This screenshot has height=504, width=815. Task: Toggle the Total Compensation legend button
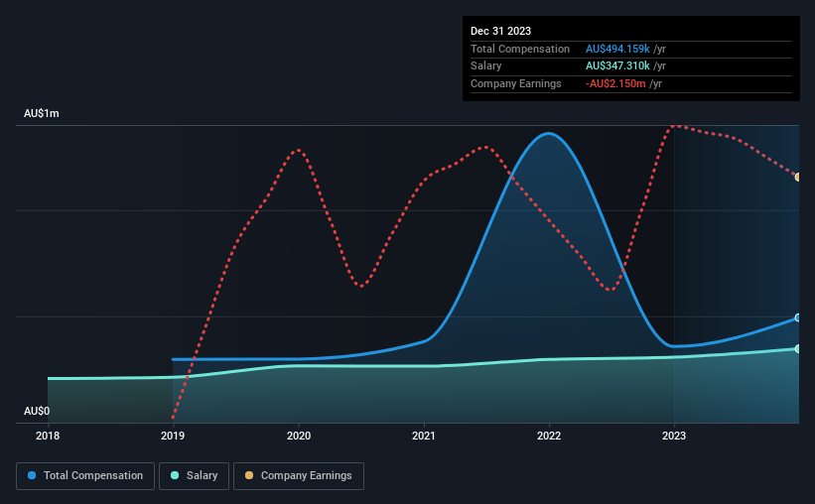click(85, 476)
